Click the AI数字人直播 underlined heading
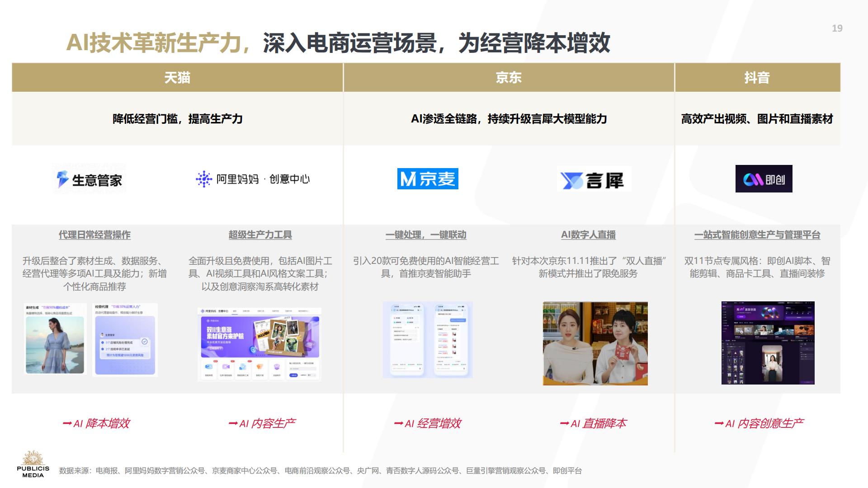This screenshot has height=488, width=868. pos(588,235)
